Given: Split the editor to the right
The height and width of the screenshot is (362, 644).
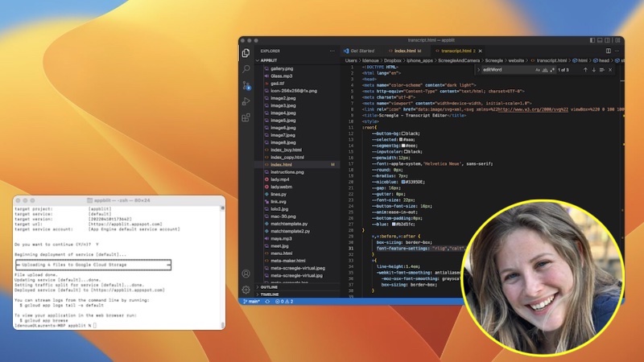Looking at the screenshot, I should 609,51.
